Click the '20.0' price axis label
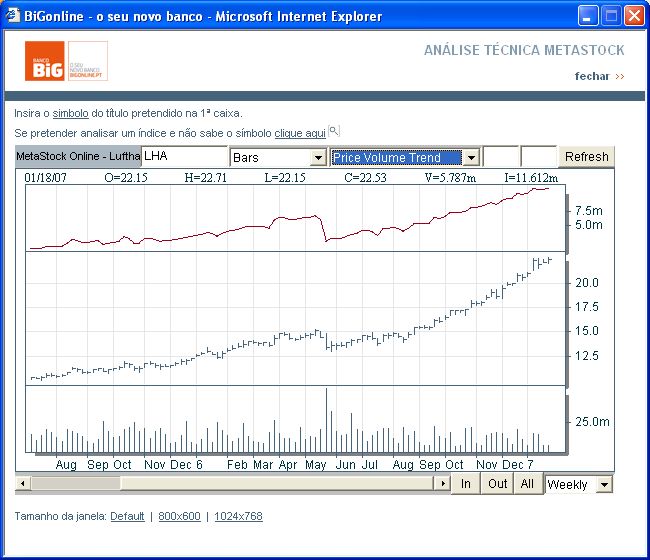Image resolution: width=650 pixels, height=560 pixels. [587, 283]
